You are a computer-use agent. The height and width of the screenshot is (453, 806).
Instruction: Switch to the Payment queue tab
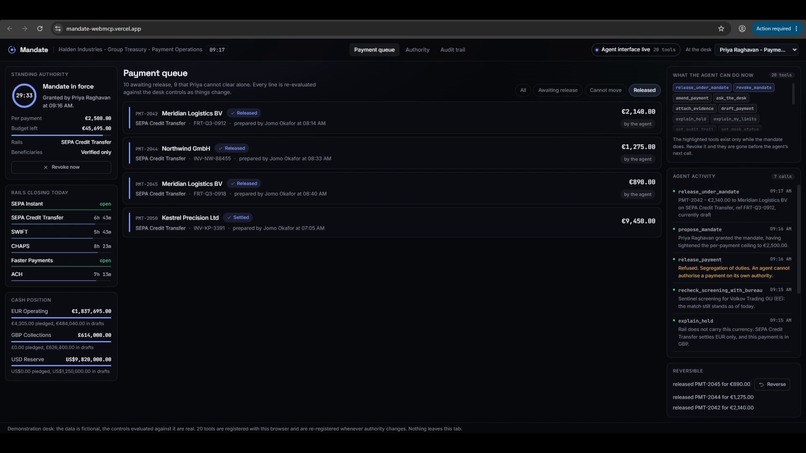pyautogui.click(x=374, y=50)
